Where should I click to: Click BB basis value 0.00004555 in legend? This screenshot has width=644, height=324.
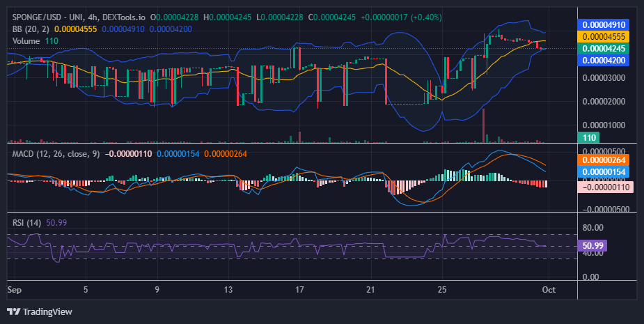point(76,29)
